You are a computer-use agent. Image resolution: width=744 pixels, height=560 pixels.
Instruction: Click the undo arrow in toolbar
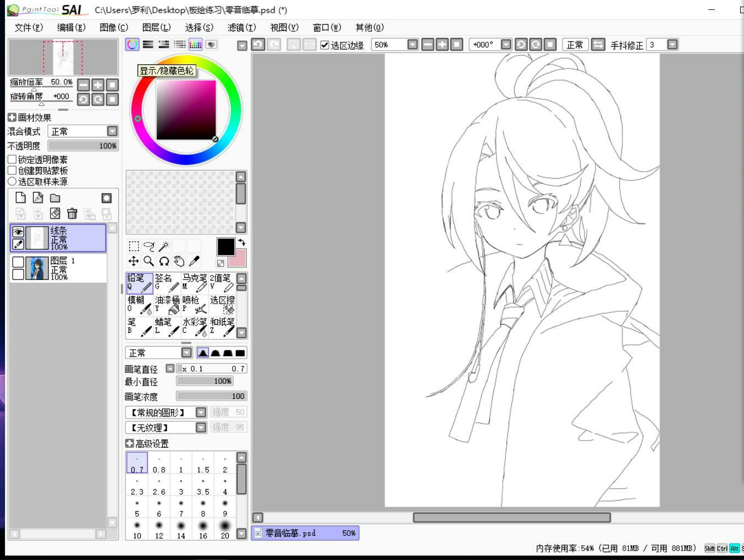pos(258,45)
